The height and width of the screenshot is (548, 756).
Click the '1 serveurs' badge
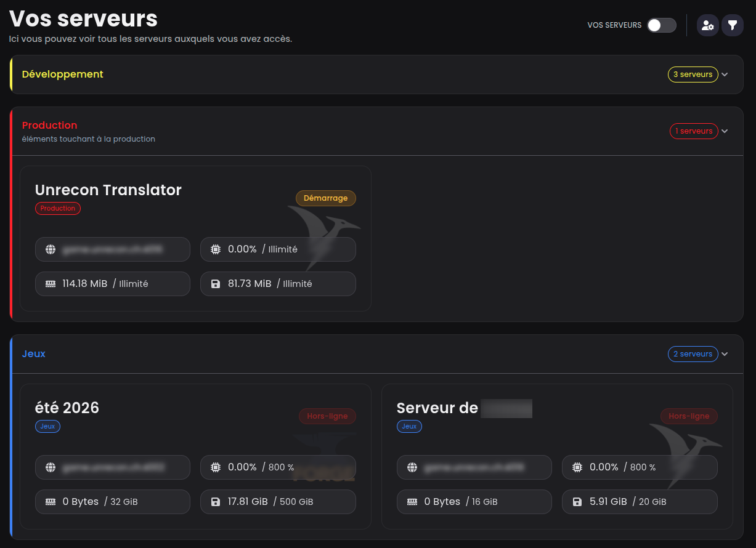tap(694, 131)
